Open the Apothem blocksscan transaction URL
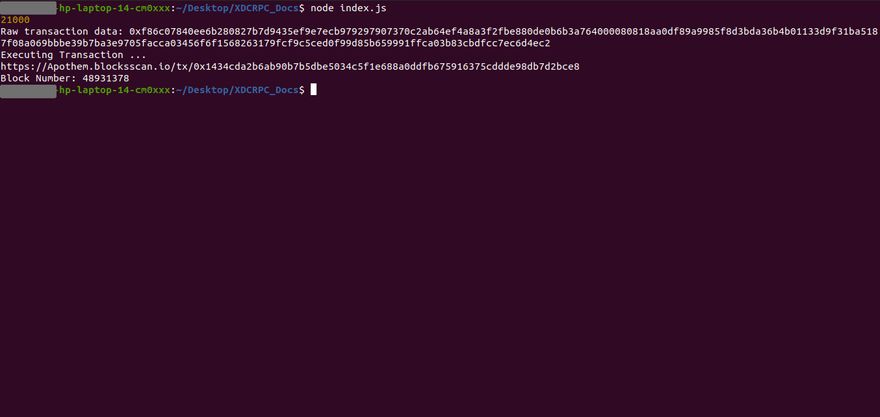880x417 pixels. point(290,67)
